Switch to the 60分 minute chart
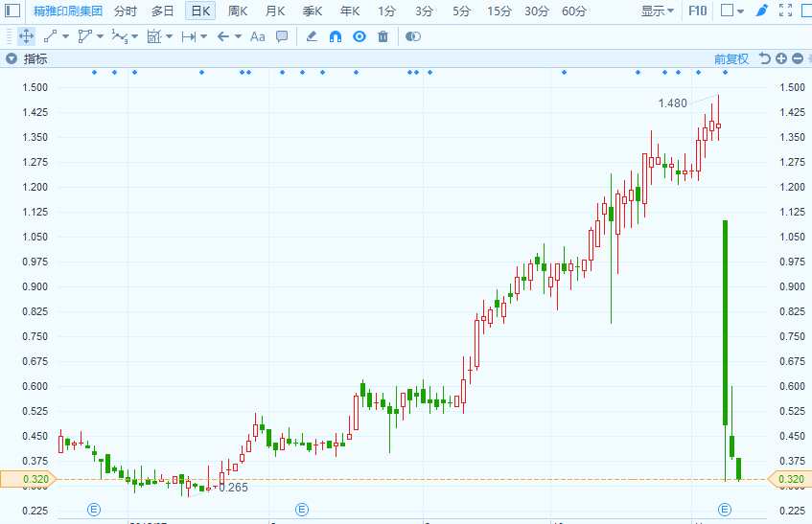The width and height of the screenshot is (812, 524). click(x=574, y=11)
